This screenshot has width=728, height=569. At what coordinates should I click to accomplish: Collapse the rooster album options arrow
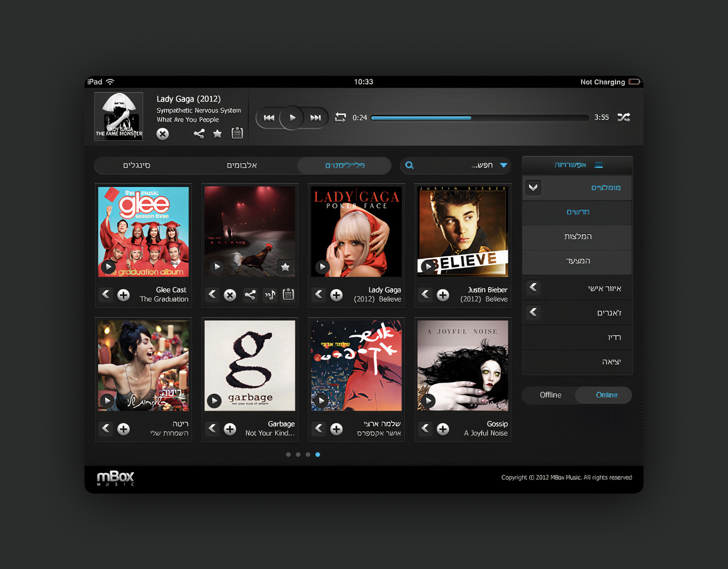212,294
